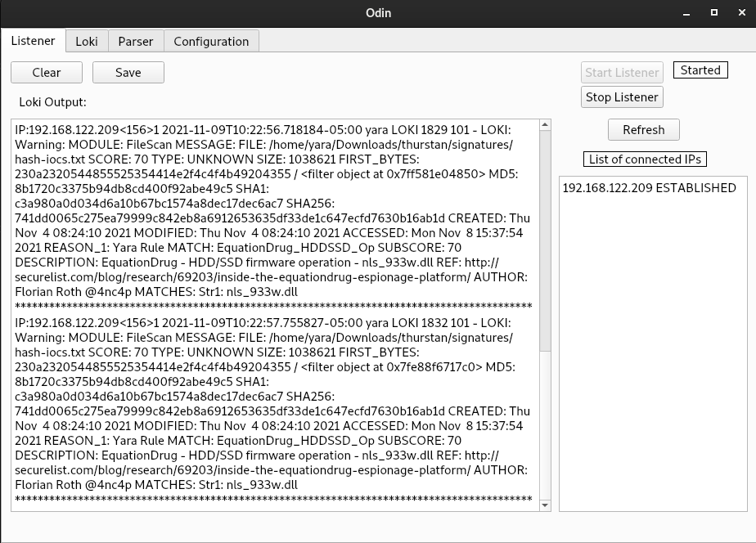756x543 pixels.
Task: Click second log line with timestamp 10:22:57.755827
Action: 263,323
